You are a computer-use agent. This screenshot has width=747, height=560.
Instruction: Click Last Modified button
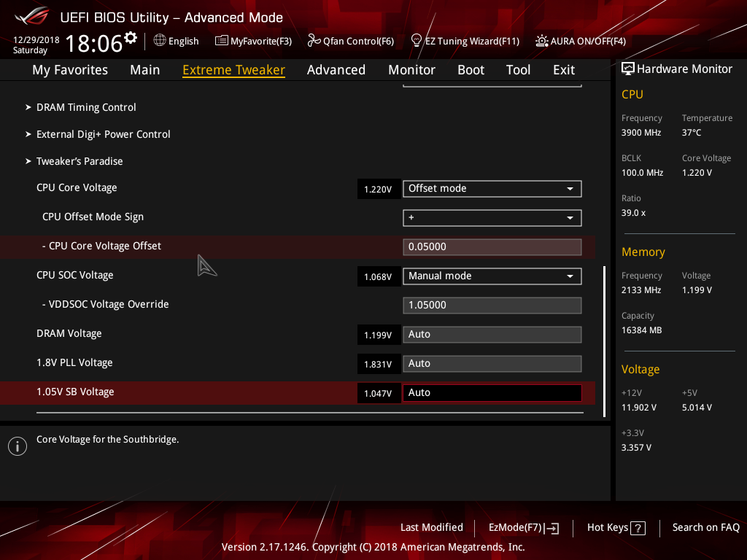pos(432,528)
